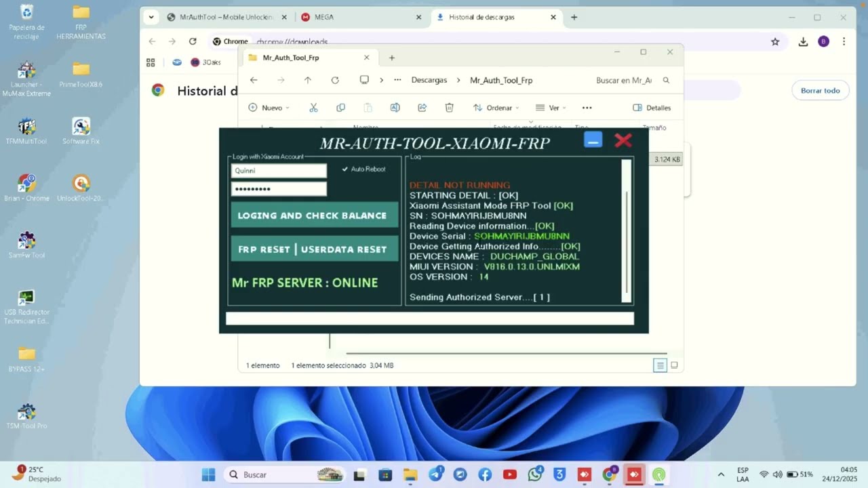Open Chrome tab search dropdown
This screenshot has width=868, height=488.
[x=151, y=17]
